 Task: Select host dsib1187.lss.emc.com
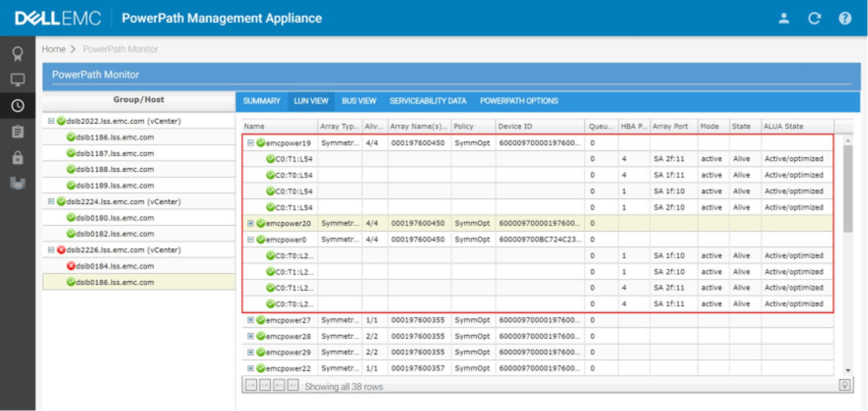[x=139, y=153]
